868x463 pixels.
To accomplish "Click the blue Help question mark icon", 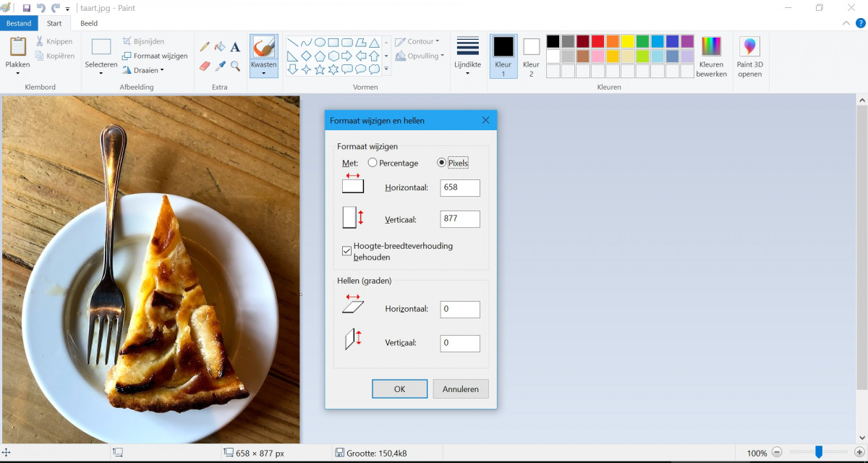I will click(861, 23).
